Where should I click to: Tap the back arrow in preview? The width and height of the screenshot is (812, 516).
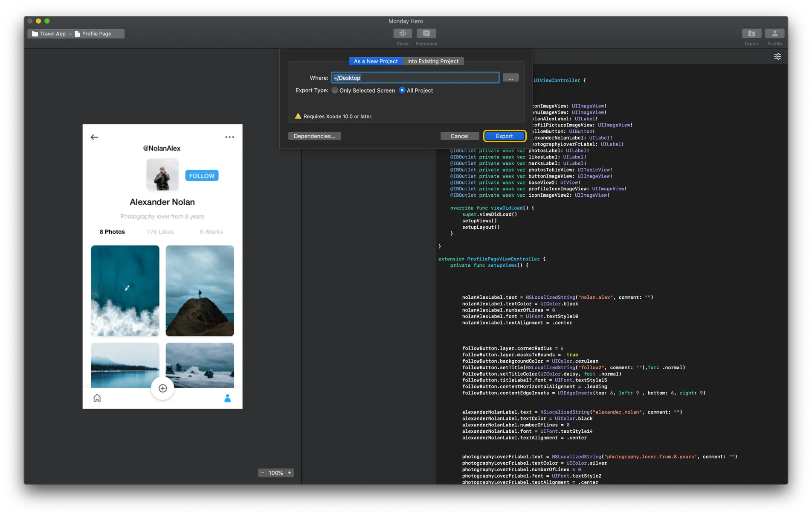(x=94, y=137)
